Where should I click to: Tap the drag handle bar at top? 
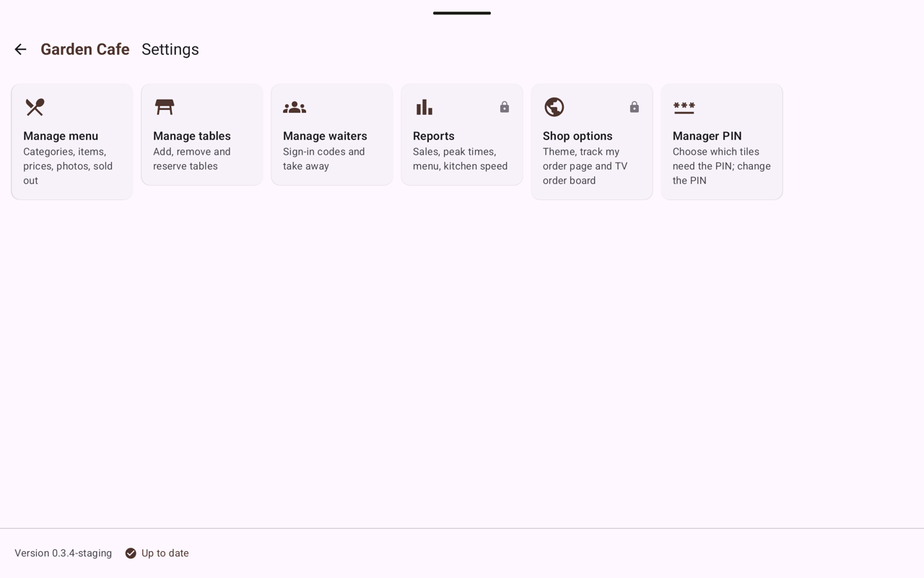click(462, 13)
